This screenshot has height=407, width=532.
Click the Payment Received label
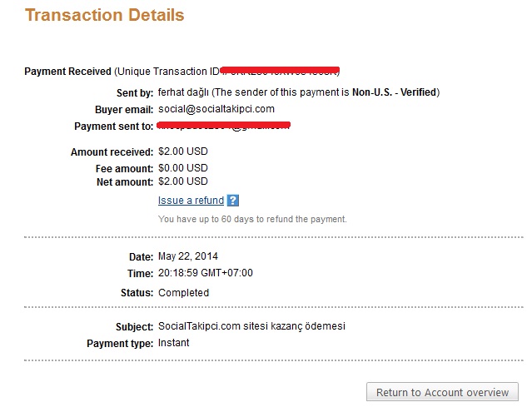tap(67, 71)
